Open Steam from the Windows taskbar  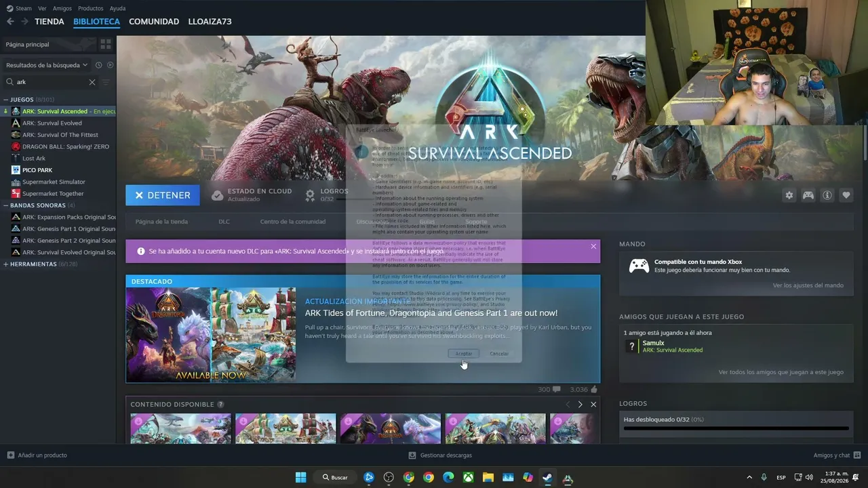547,477
